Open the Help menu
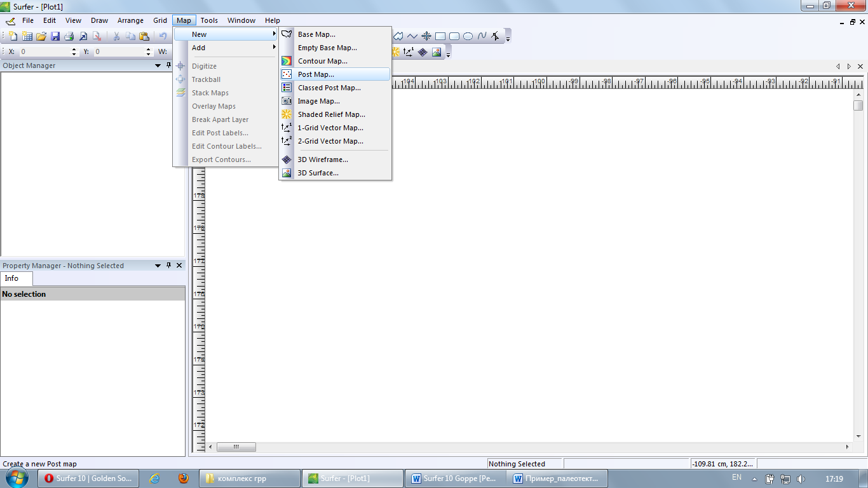 (x=273, y=20)
